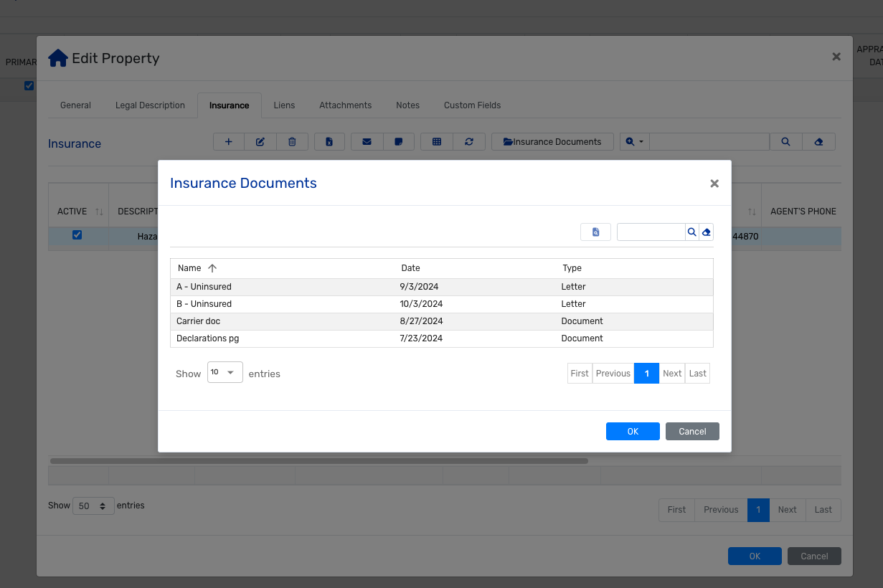883x588 pixels.
Task: Select the 'Declarations pg' row
Action: pos(442,338)
